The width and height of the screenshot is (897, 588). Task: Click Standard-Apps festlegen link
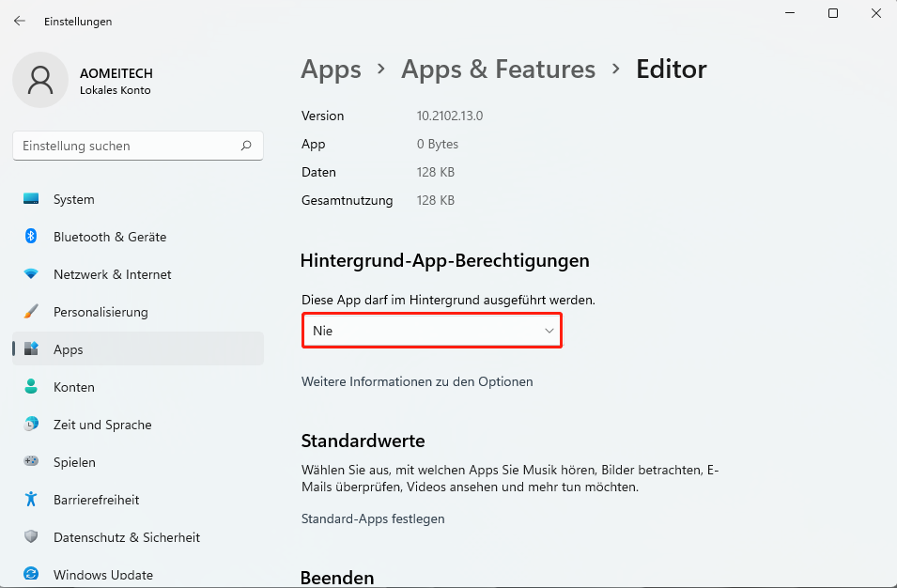point(373,518)
